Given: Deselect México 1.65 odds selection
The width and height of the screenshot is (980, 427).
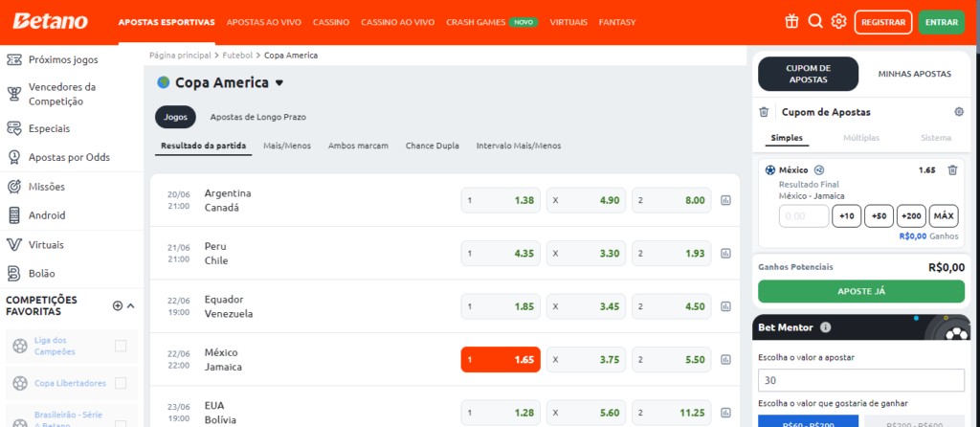Looking at the screenshot, I should [501, 359].
